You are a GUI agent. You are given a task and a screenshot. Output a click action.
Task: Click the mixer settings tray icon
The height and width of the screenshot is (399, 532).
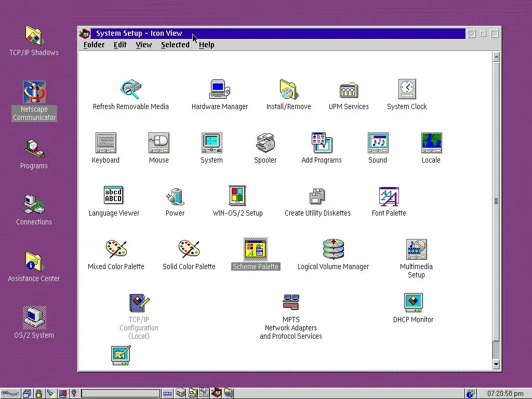[204, 393]
